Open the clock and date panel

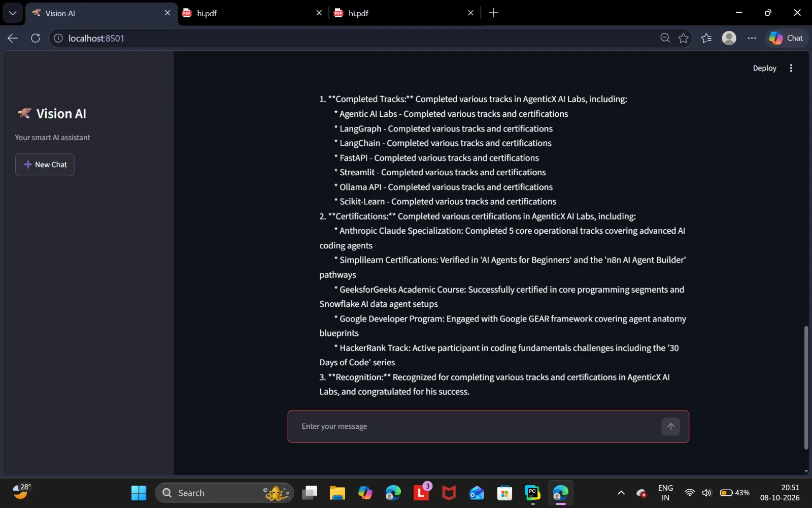point(780,493)
